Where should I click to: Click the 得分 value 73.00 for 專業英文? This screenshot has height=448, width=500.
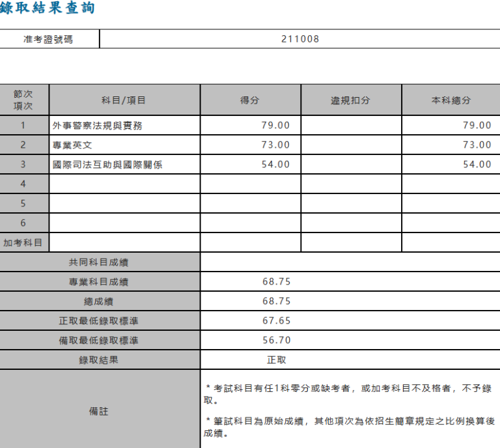click(275, 145)
